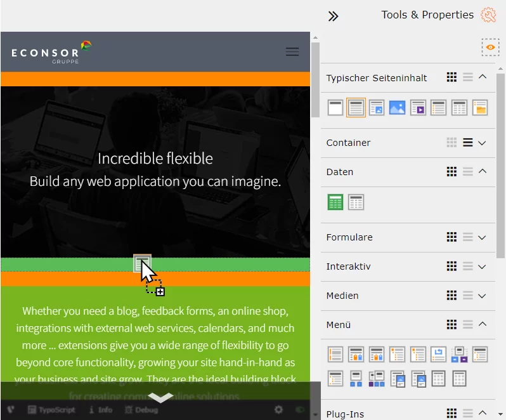The height and width of the screenshot is (420, 506).
Task: Click the 'Incredible flexible' hero heading
Action: coord(155,159)
